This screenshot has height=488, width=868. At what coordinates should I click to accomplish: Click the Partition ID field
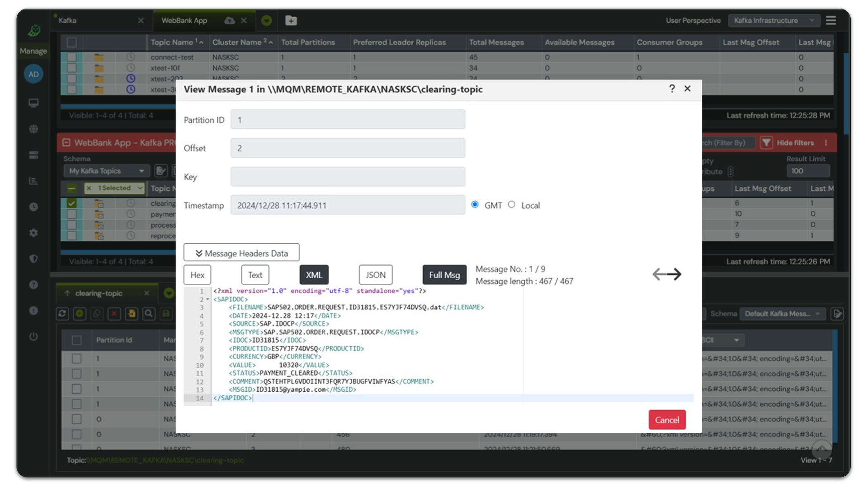[x=348, y=120]
